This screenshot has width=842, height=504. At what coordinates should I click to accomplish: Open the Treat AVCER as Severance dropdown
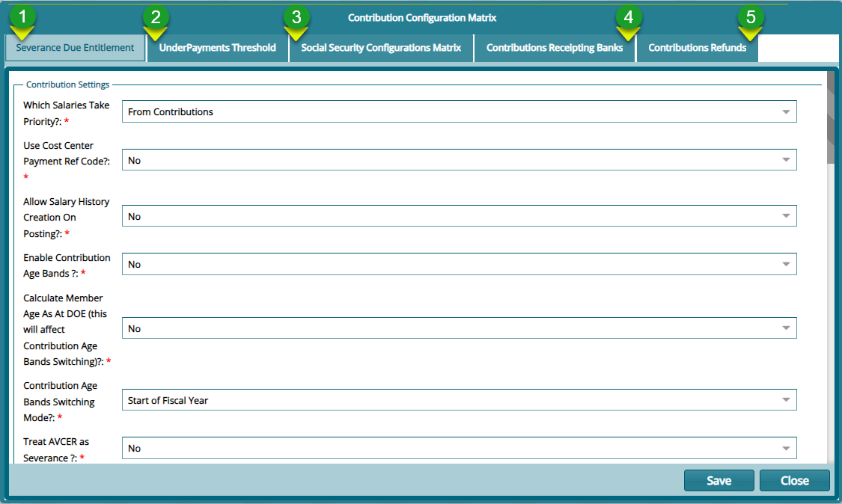click(786, 447)
